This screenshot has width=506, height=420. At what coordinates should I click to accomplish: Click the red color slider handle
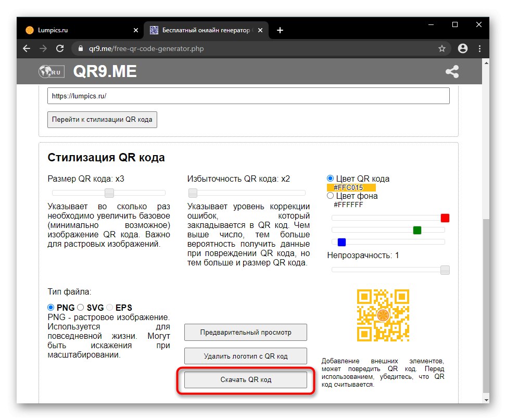(x=445, y=218)
